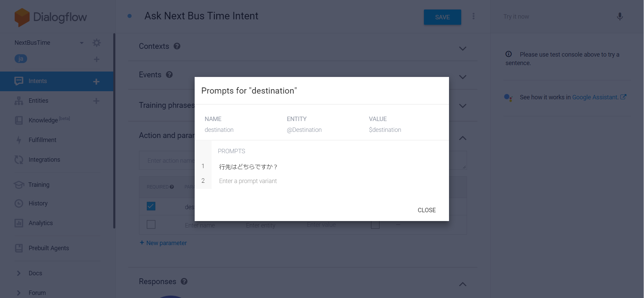The width and height of the screenshot is (644, 298).
Task: Click the Enter a prompt variant field
Action: pyautogui.click(x=248, y=181)
